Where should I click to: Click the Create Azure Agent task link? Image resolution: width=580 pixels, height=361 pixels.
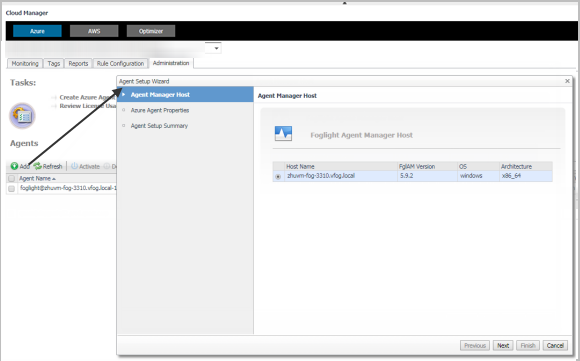(87, 97)
